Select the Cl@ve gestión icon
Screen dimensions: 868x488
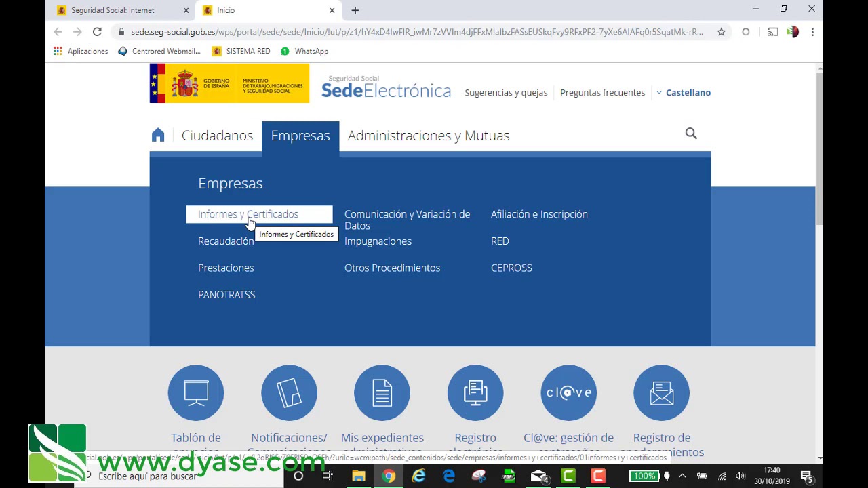pos(568,392)
